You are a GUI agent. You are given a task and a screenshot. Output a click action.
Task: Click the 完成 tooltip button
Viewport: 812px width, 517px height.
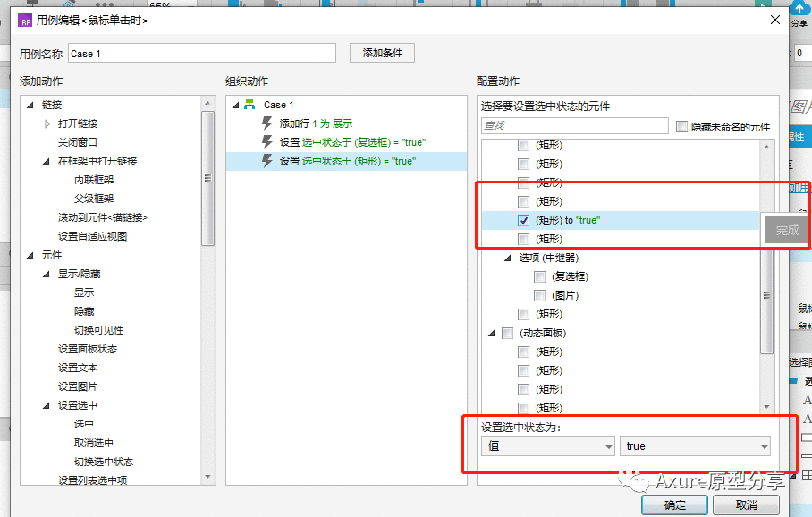pyautogui.click(x=787, y=230)
